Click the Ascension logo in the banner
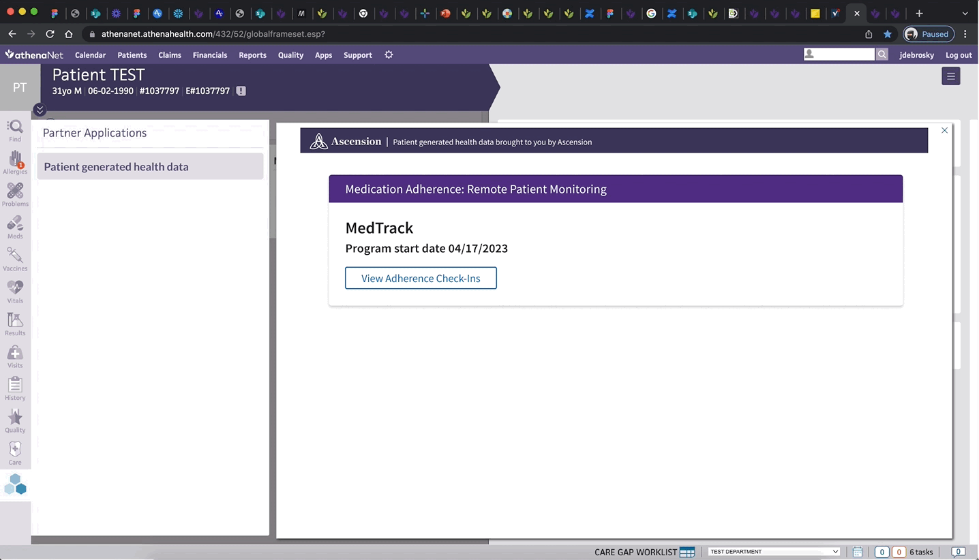Viewport: 979px width, 560px height. pyautogui.click(x=346, y=141)
